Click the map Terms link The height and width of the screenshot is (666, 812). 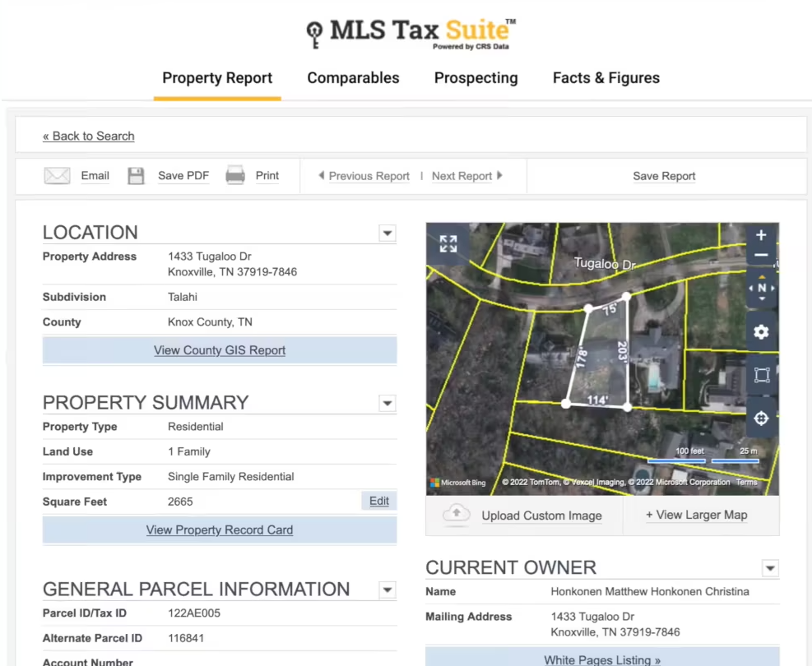point(746,483)
